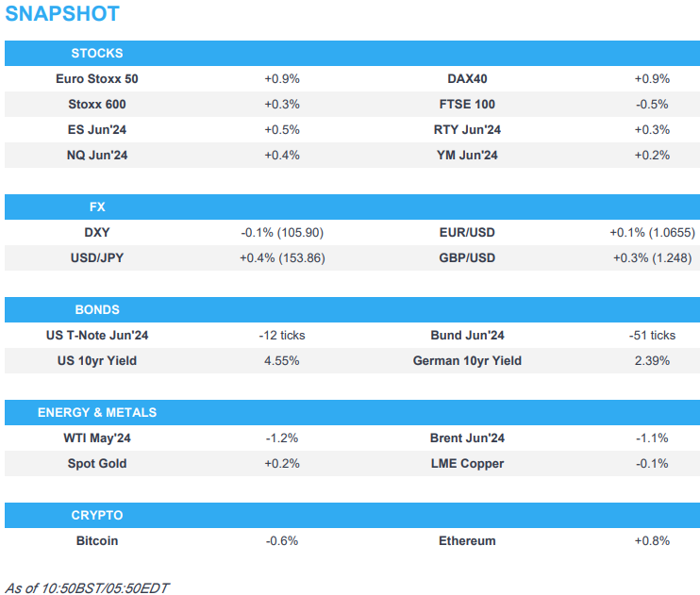Click the WTI May'24 label
700x595 pixels.
(97, 438)
